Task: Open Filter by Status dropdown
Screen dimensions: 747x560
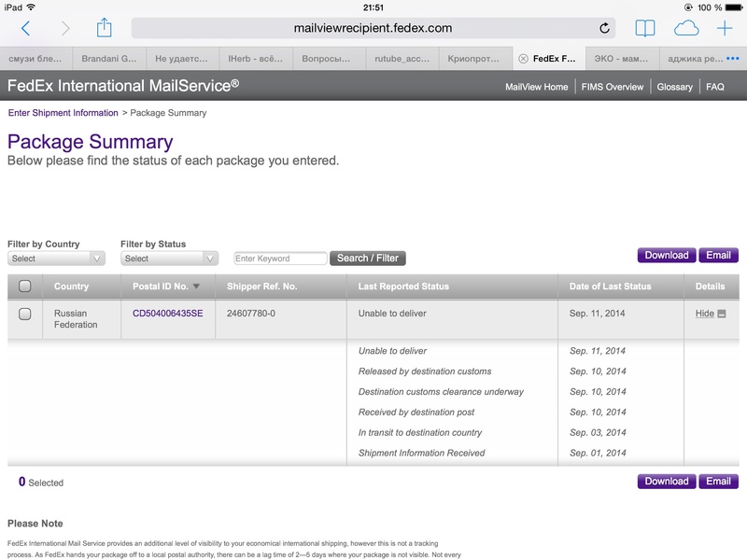Action: point(169,259)
